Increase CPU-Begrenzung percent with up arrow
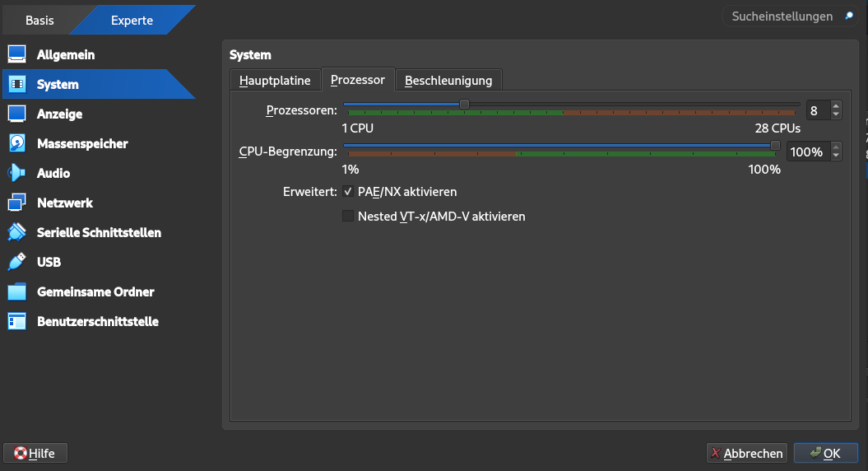 [x=836, y=147]
